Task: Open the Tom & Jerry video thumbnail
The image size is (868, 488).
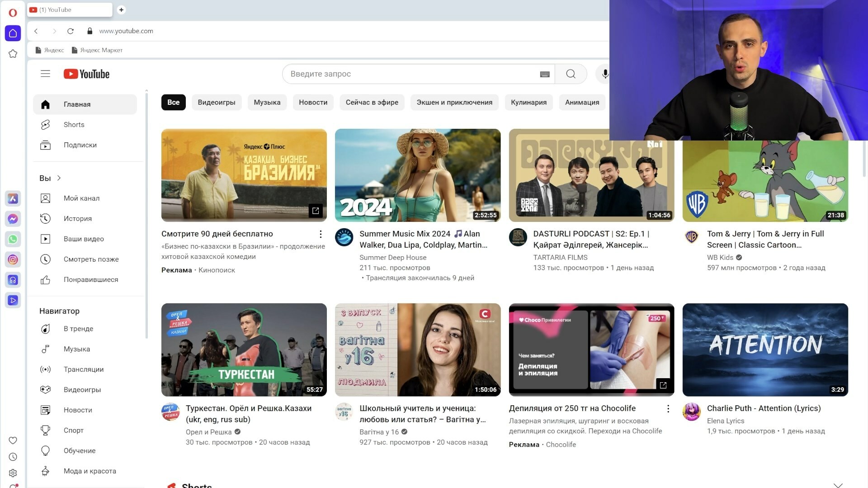Action: click(x=765, y=181)
